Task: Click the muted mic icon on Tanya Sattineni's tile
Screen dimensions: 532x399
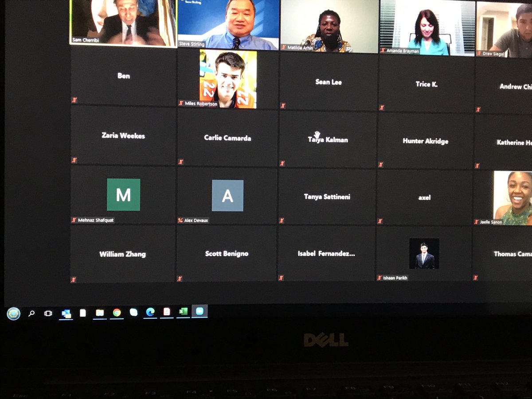Action: click(282, 220)
